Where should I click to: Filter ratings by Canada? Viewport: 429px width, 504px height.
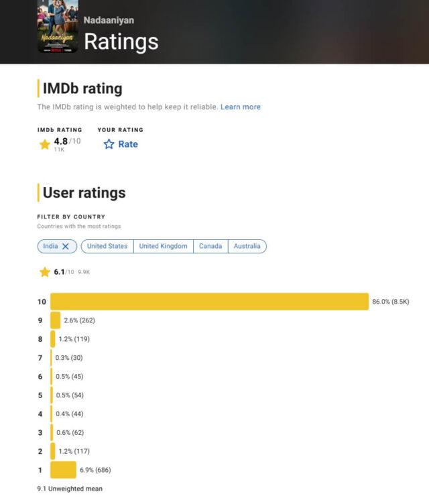[210, 247]
